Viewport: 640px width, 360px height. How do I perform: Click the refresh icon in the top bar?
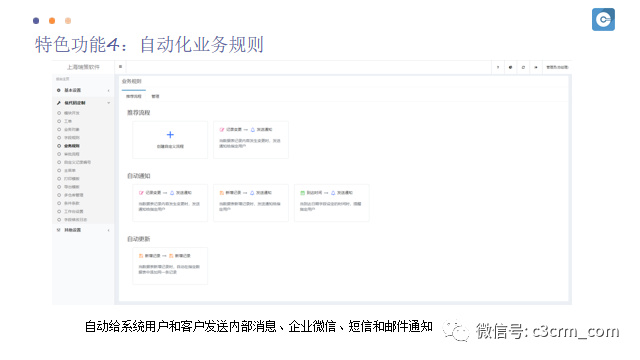tap(523, 67)
